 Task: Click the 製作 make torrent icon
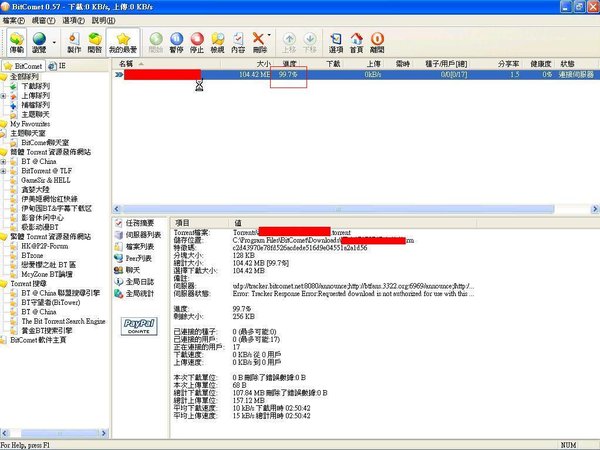pyautogui.click(x=74, y=42)
